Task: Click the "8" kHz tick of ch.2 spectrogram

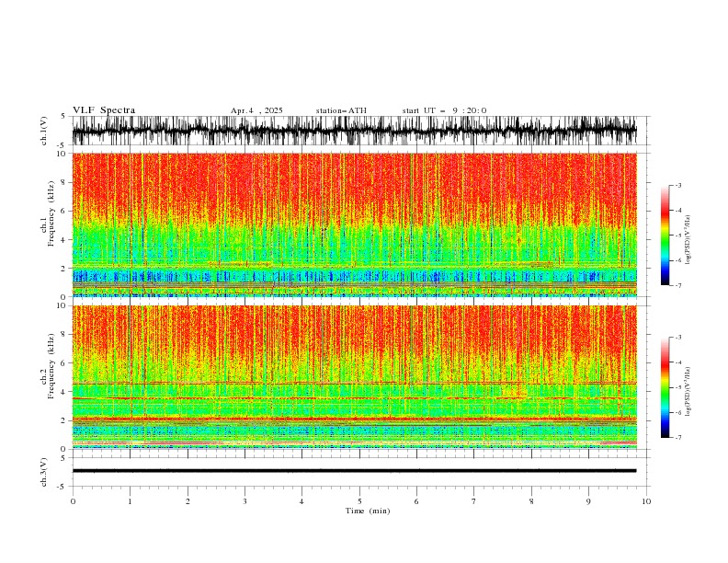Action: (64, 335)
